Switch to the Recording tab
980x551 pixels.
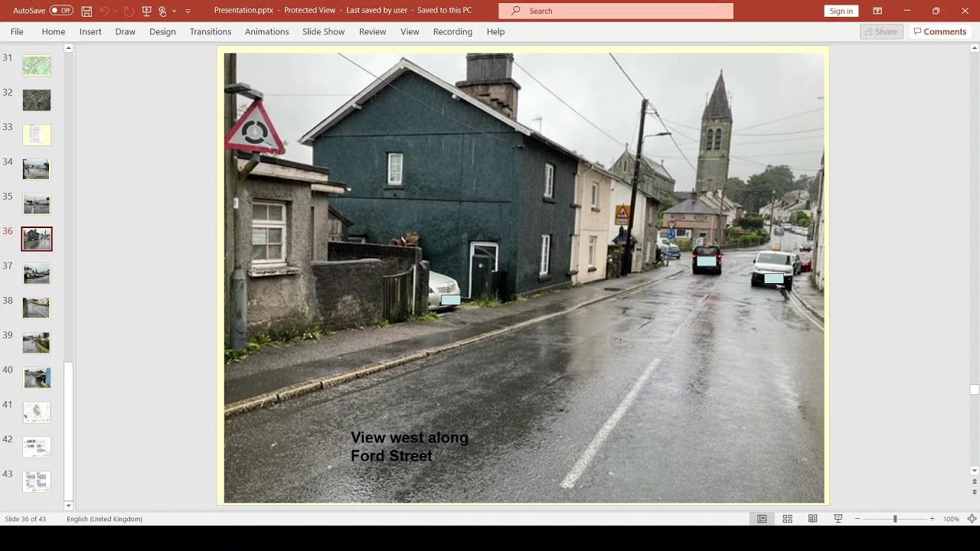click(452, 31)
